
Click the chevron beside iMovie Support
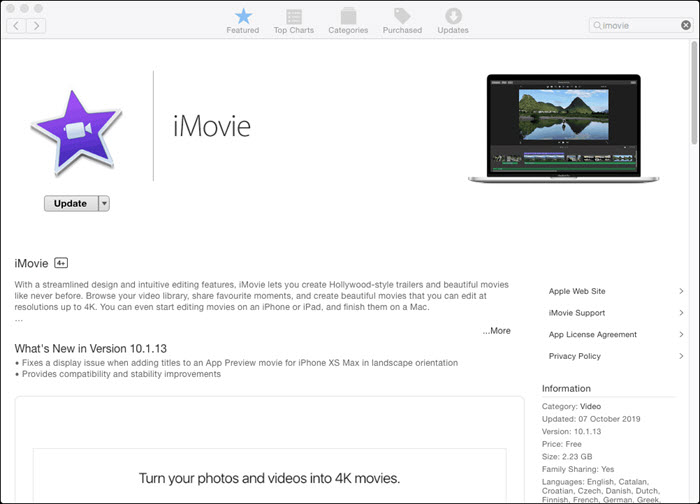click(x=681, y=313)
